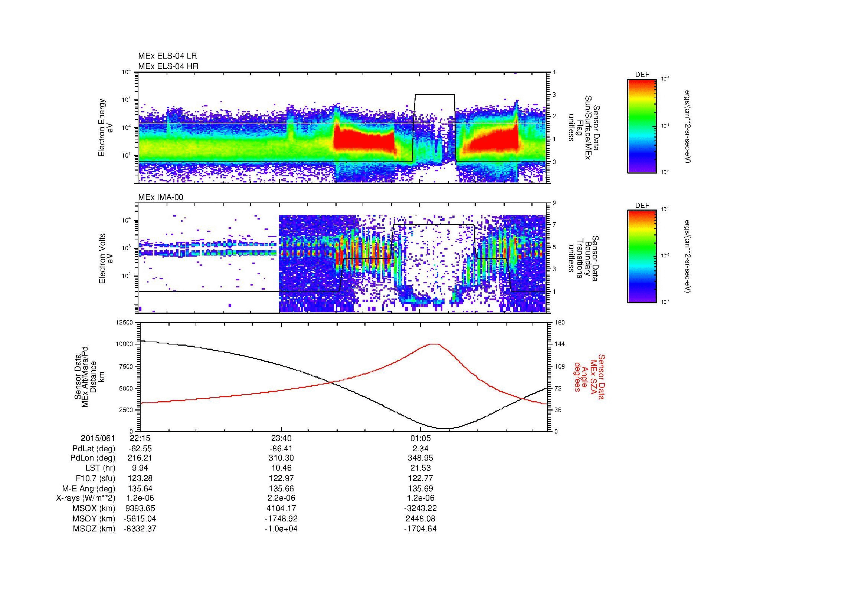
Task: Click the '23:40' time tick label
Action: (x=281, y=438)
